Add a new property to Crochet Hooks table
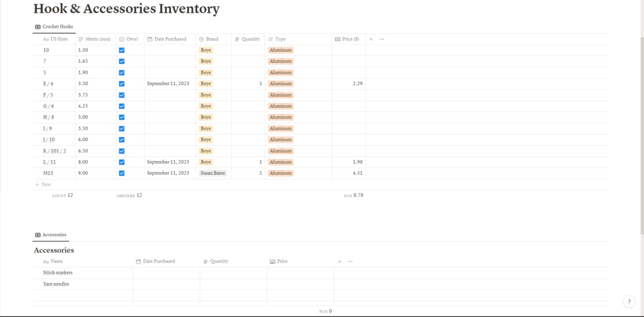644x317 pixels. 371,39
